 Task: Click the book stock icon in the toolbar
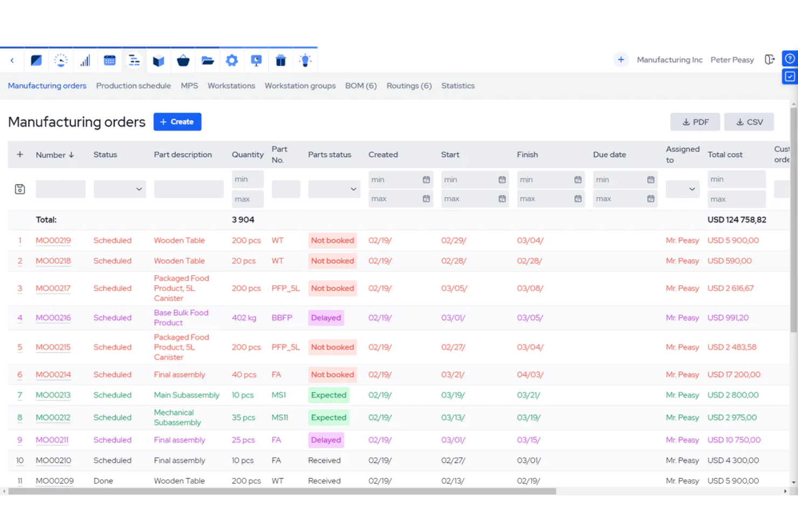point(159,60)
